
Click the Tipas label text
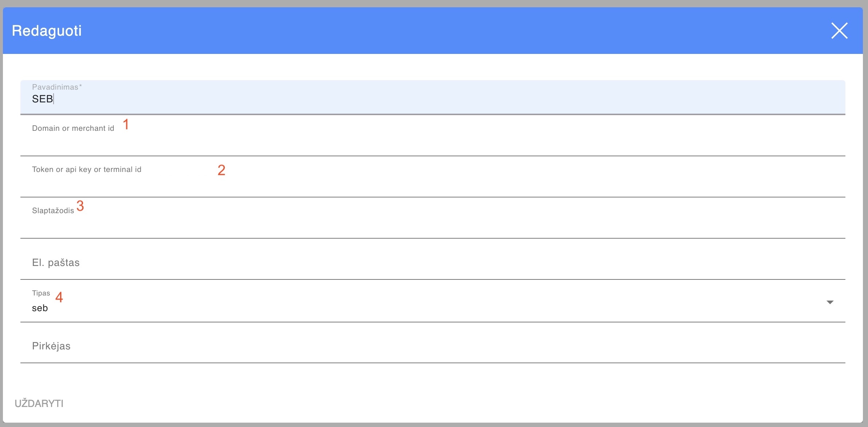pos(41,293)
